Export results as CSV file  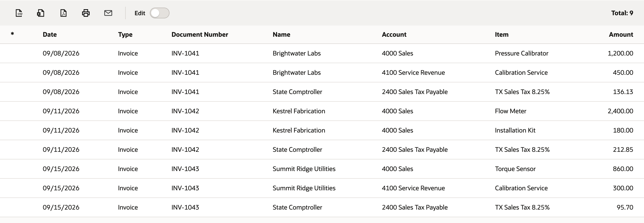click(x=19, y=13)
